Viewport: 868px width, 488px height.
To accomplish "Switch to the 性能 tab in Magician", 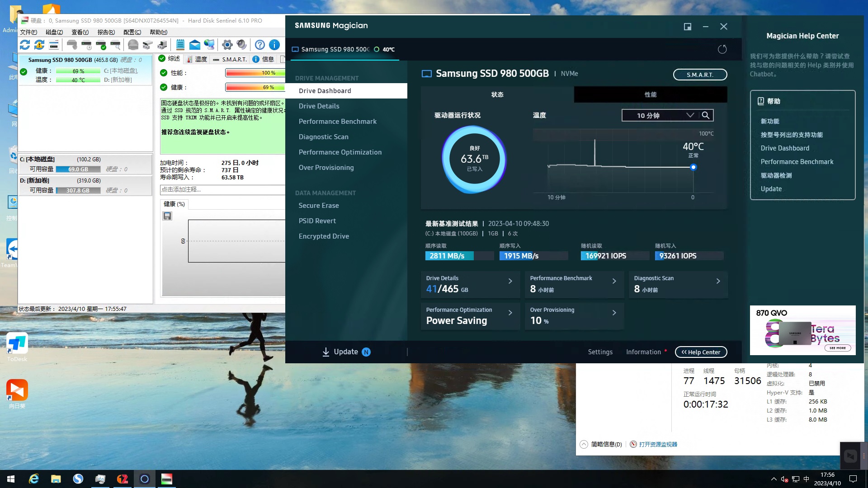I will click(650, 94).
